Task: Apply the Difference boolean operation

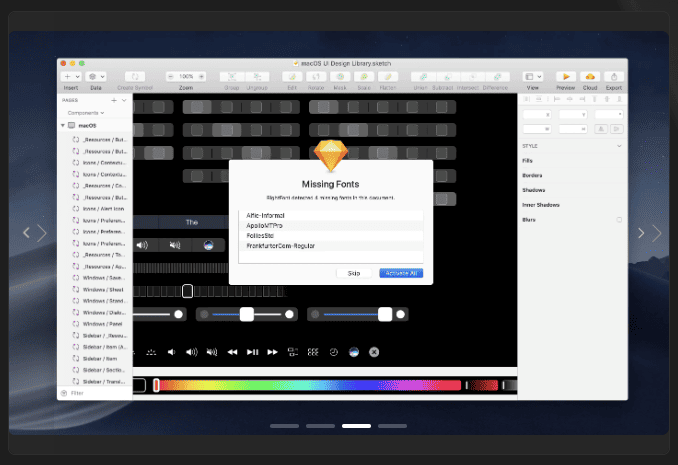Action: pyautogui.click(x=497, y=77)
